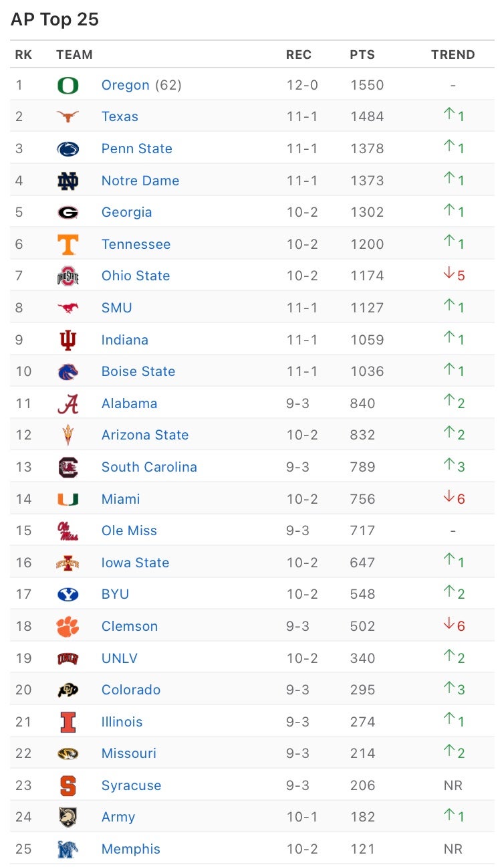Open the Tennessee team page link
504x867 pixels.
pyautogui.click(x=136, y=244)
